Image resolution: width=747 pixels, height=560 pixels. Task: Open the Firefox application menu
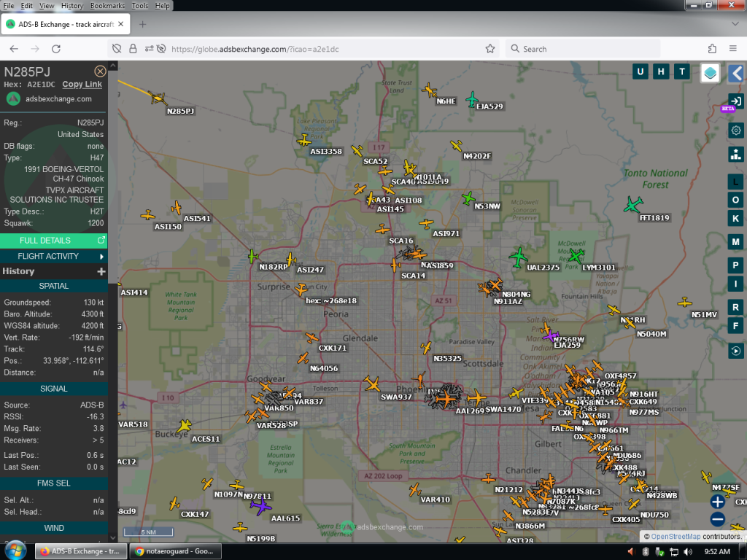click(x=733, y=49)
